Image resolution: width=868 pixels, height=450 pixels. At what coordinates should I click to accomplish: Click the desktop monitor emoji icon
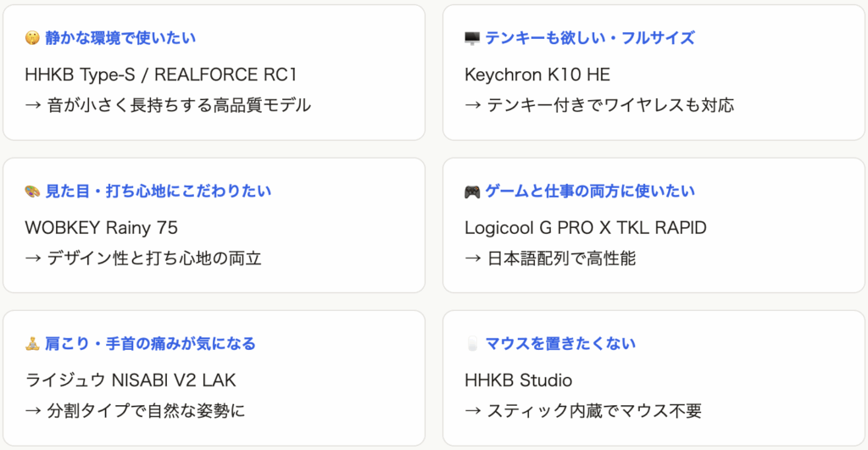click(472, 38)
